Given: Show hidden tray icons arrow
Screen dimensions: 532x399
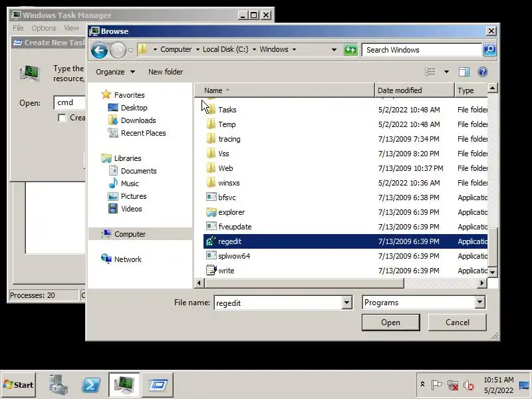Looking at the screenshot, I should 422,384.
